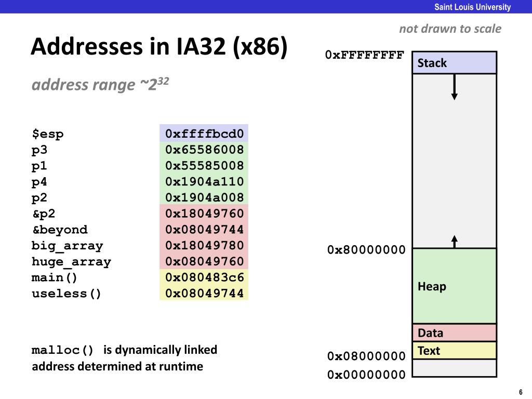The height and width of the screenshot is (399, 532).
Task: Click the 0x80000000 memory label
Action: [x=366, y=250]
